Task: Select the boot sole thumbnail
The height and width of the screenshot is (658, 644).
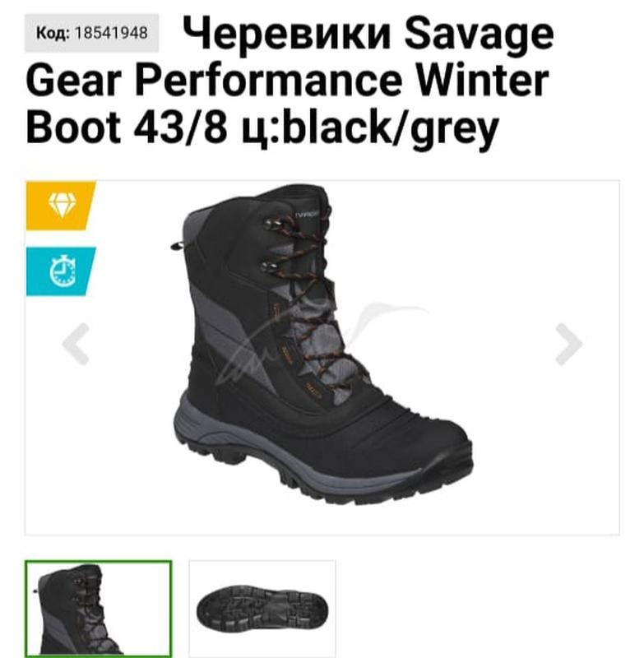Action: pos(262,609)
